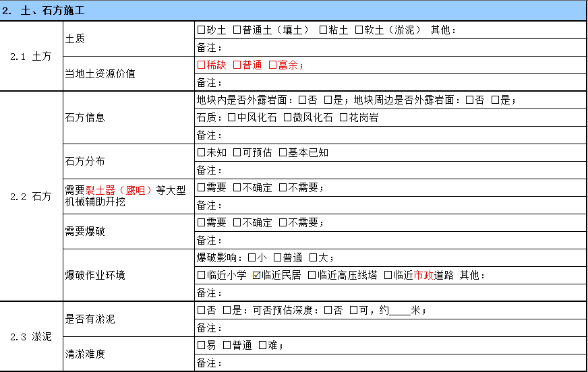The image size is (588, 372).
Task: Enable the 临近高压线塔 checkbox
Action: (312, 276)
